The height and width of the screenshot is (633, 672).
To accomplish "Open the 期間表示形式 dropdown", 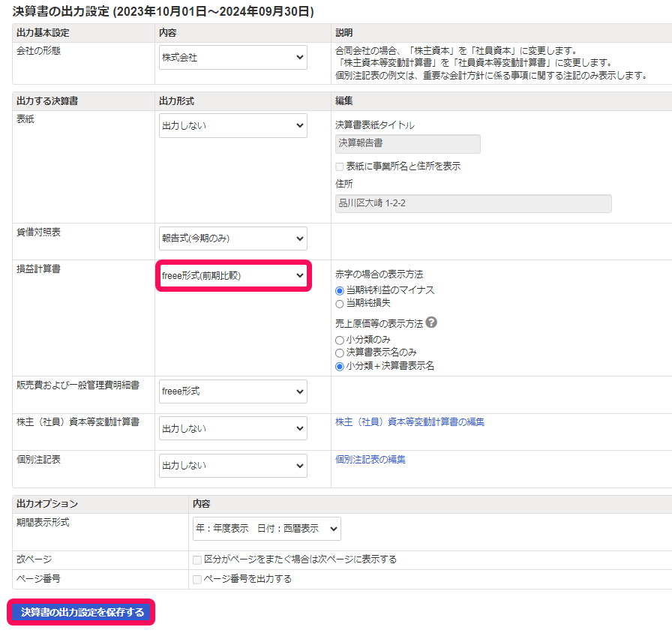I will [x=266, y=529].
